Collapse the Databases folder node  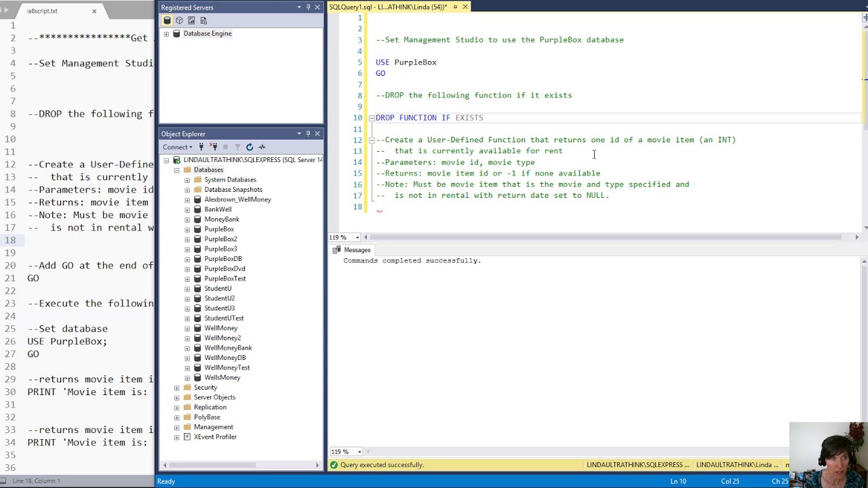tap(177, 170)
